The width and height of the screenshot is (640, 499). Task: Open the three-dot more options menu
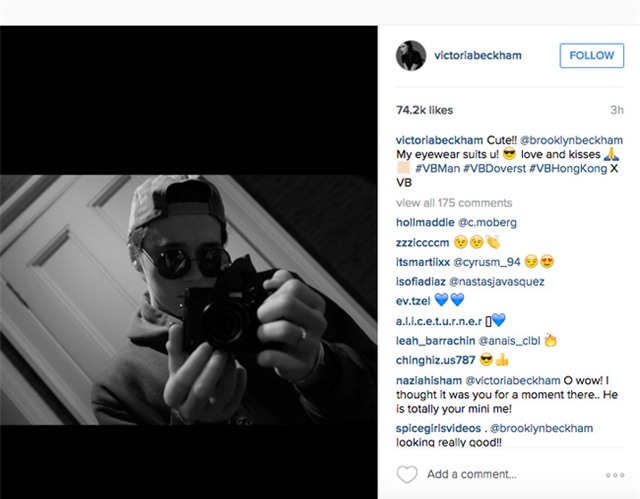[615, 475]
